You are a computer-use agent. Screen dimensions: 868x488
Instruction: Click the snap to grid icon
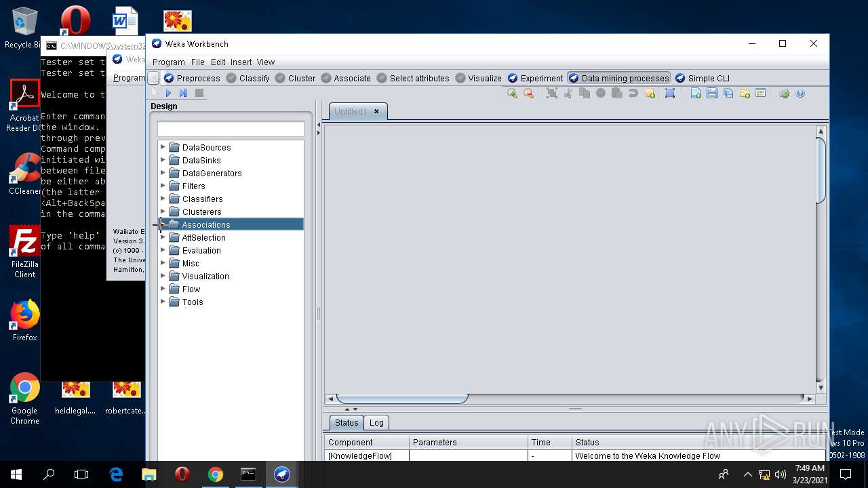point(670,94)
